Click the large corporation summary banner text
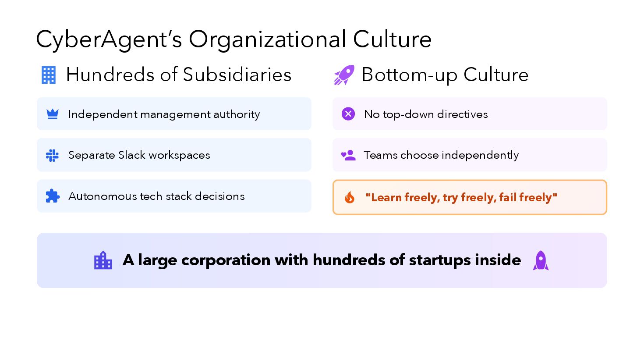Screen dimensions: 644x363 pos(322,260)
